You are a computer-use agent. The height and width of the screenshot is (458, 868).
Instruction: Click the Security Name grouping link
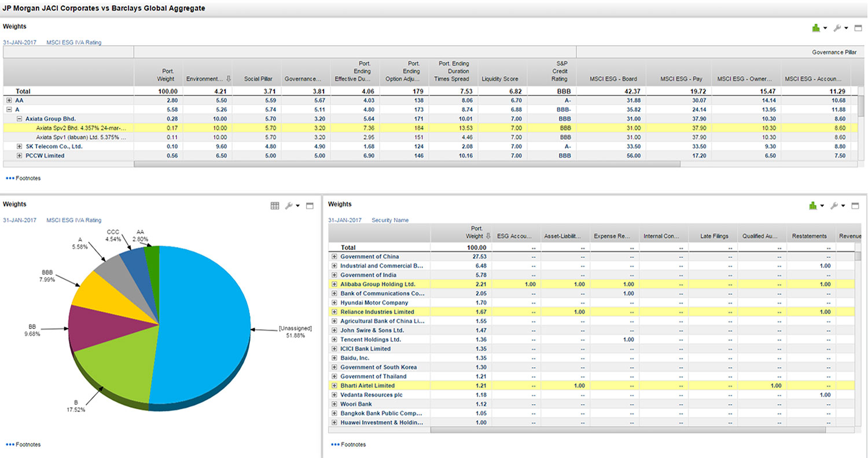(x=390, y=220)
